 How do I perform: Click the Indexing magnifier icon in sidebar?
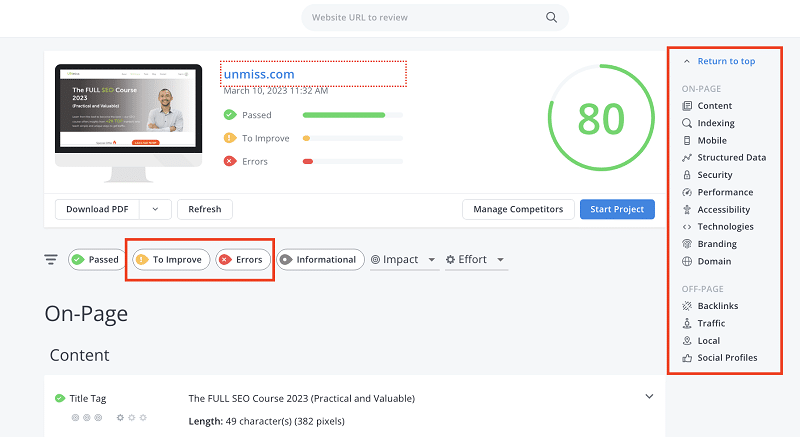[x=687, y=123]
